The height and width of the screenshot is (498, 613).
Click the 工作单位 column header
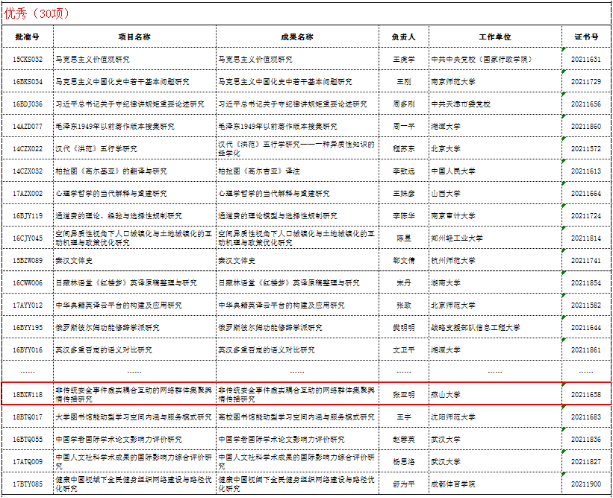[x=490, y=34]
